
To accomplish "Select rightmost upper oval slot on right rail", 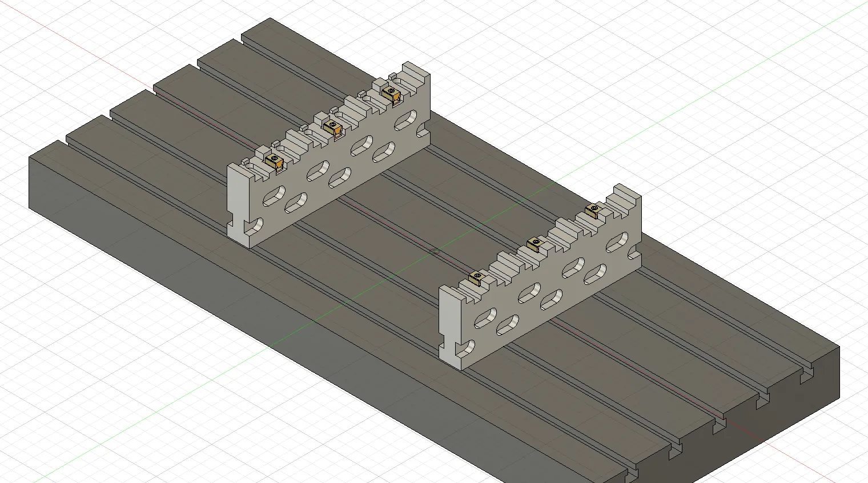I will point(618,241).
